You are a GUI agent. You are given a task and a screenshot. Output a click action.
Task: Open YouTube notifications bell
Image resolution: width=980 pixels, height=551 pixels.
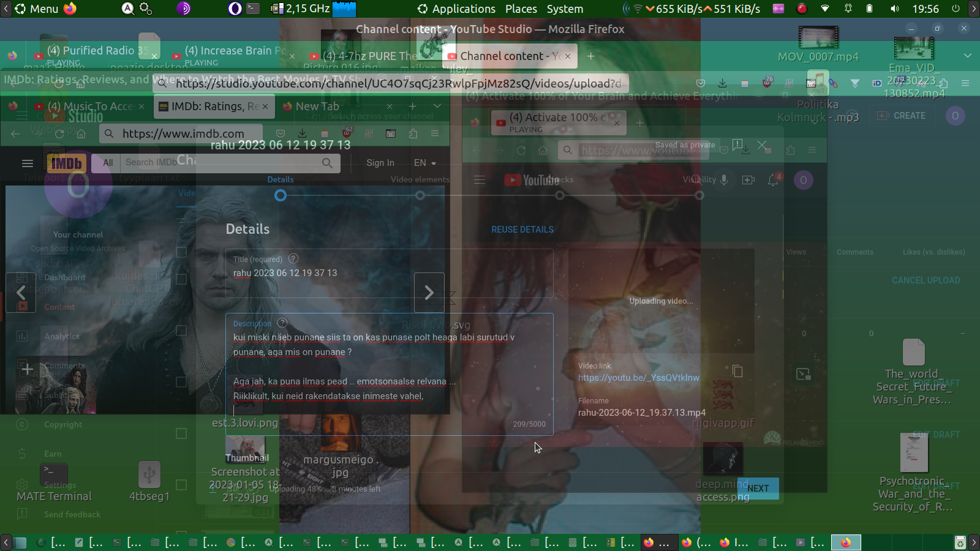click(774, 180)
